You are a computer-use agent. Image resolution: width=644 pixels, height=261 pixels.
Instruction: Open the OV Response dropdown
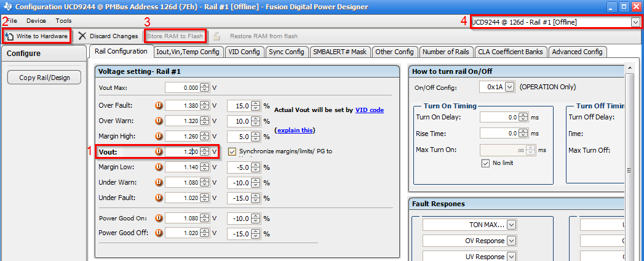point(511,241)
